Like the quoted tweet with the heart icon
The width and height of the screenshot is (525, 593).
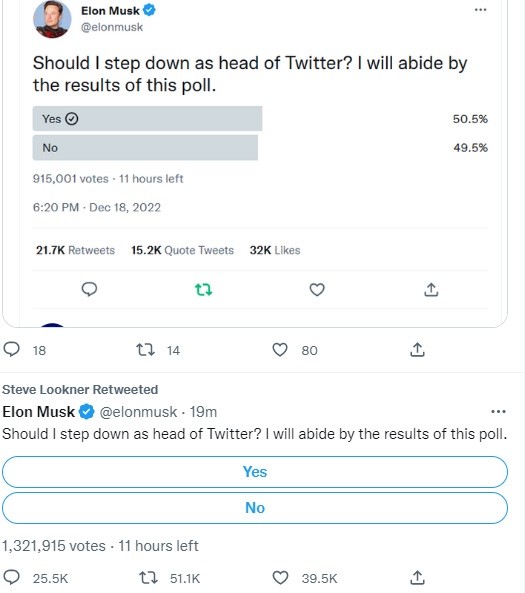pyautogui.click(x=317, y=290)
